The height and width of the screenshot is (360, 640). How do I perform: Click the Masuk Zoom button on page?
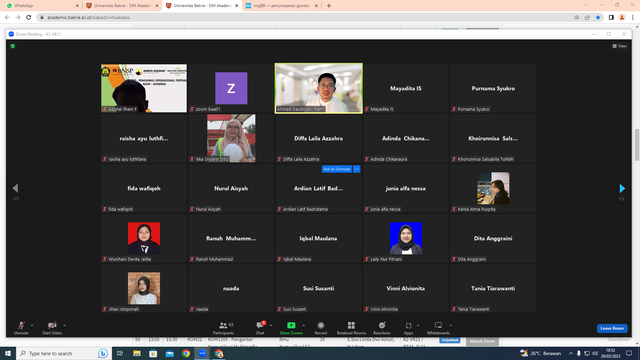click(482, 341)
